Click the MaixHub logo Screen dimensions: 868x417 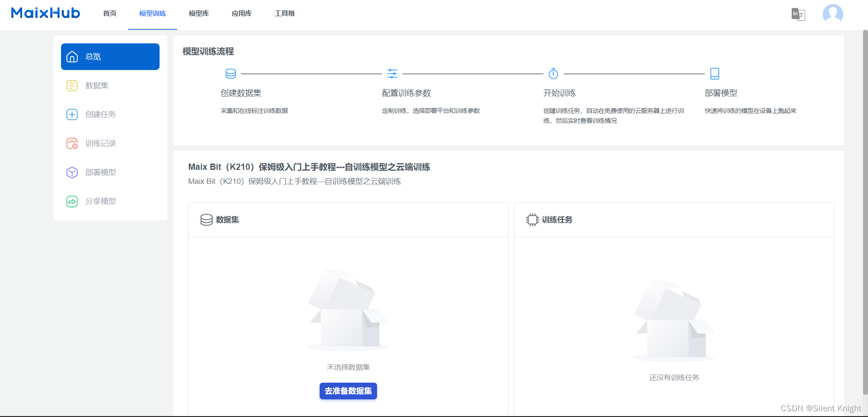[x=45, y=13]
